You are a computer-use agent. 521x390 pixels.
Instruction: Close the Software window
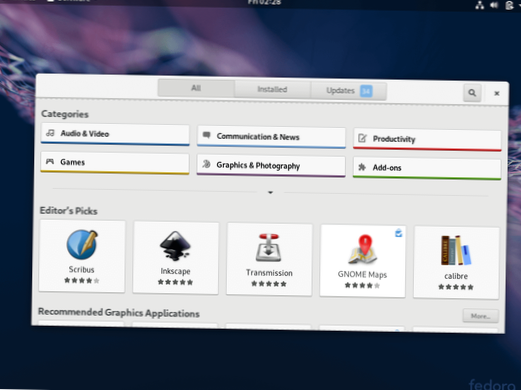[497, 93]
